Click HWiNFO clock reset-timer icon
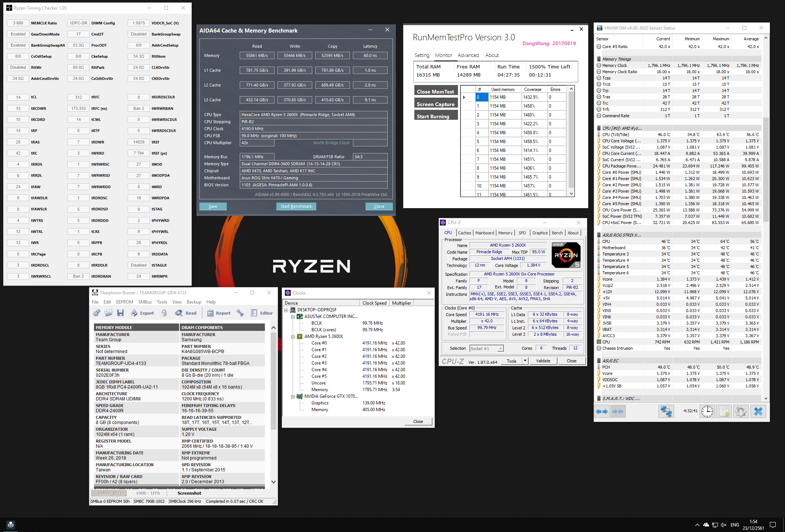The width and height of the screenshot is (785, 532). click(707, 411)
